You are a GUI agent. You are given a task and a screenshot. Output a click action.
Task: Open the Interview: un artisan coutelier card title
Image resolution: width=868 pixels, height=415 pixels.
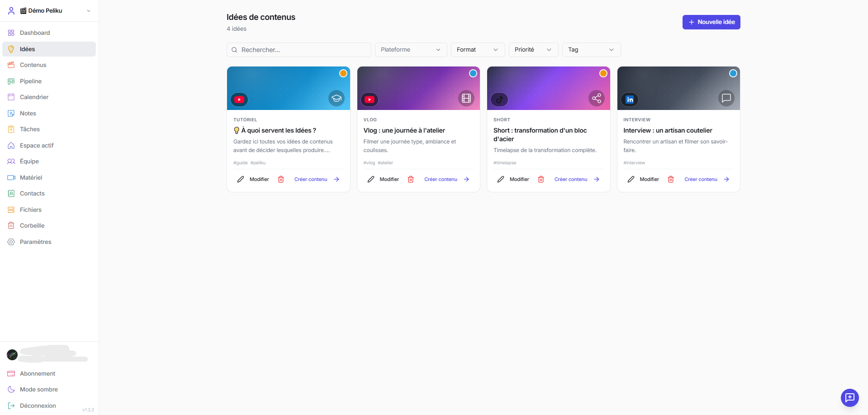pos(668,130)
